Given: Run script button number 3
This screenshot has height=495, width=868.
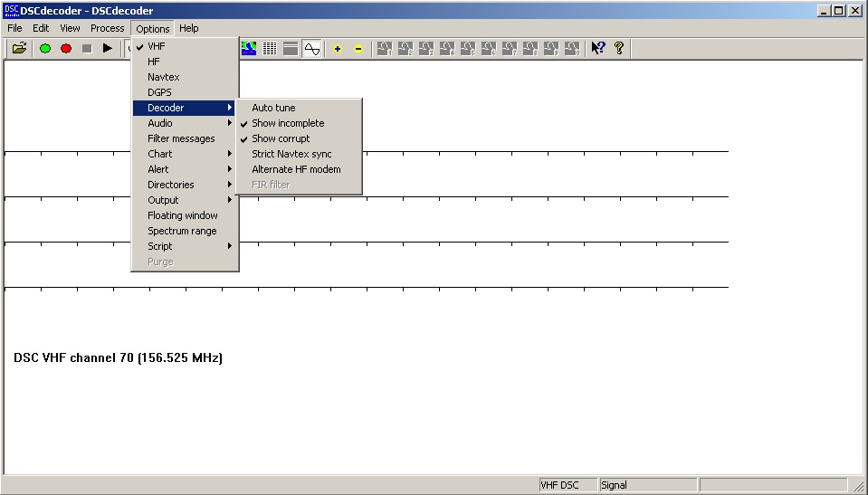Looking at the screenshot, I should click(426, 49).
